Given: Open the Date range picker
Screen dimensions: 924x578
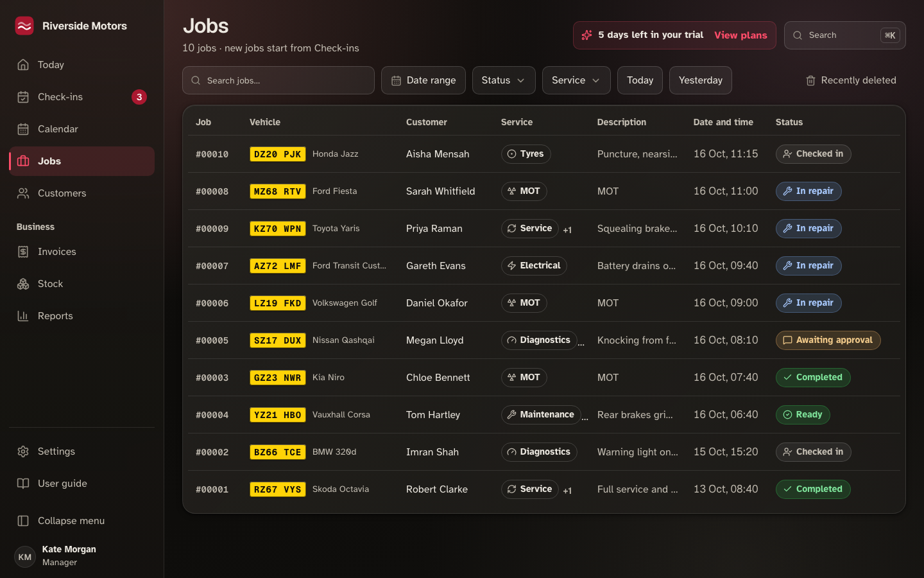Looking at the screenshot, I should pos(424,80).
